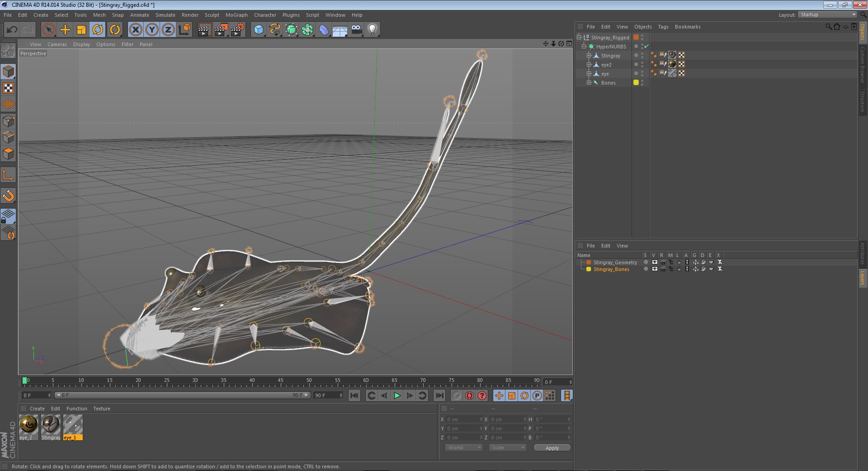Switch to Model mode

tap(8, 71)
